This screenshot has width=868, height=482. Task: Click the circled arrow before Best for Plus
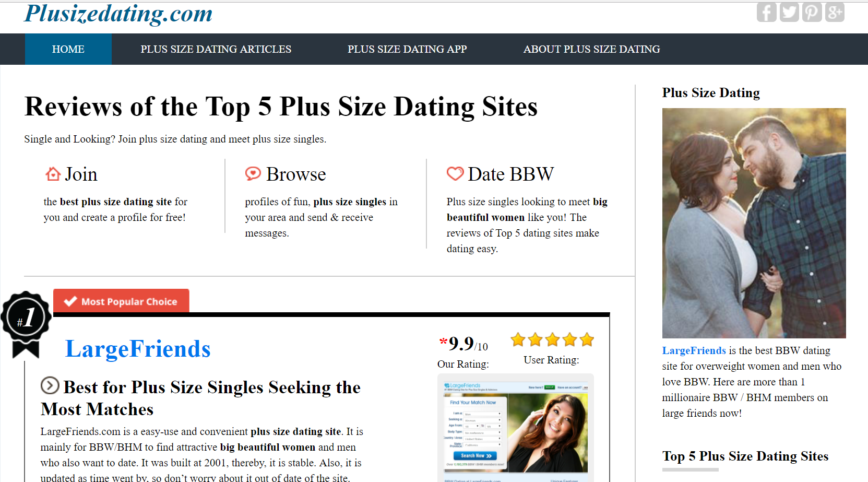[x=50, y=386]
